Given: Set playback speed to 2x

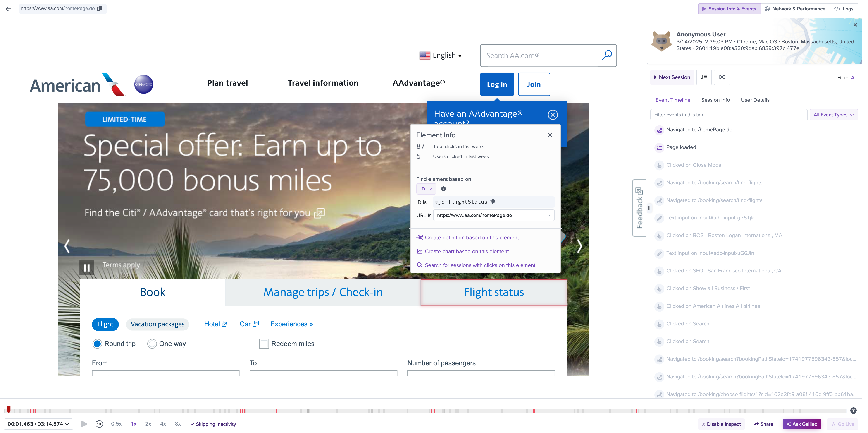Looking at the screenshot, I should coord(148,424).
